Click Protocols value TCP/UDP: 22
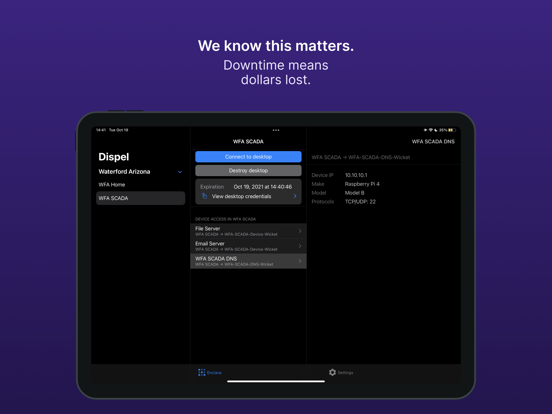552x414 pixels. pyautogui.click(x=360, y=201)
